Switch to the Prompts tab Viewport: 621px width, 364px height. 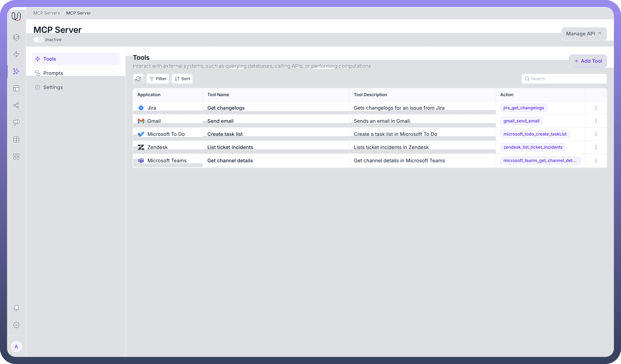click(x=53, y=73)
